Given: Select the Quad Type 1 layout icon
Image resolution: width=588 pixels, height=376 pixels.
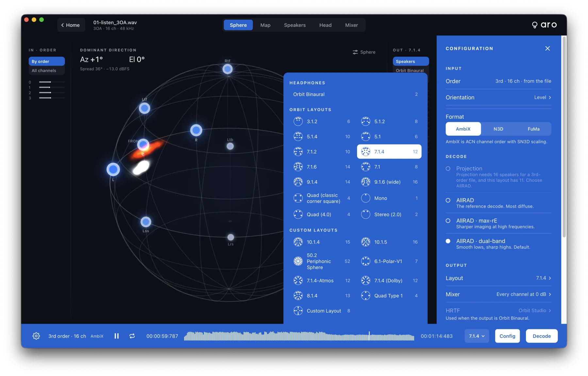Looking at the screenshot, I should click(x=366, y=296).
